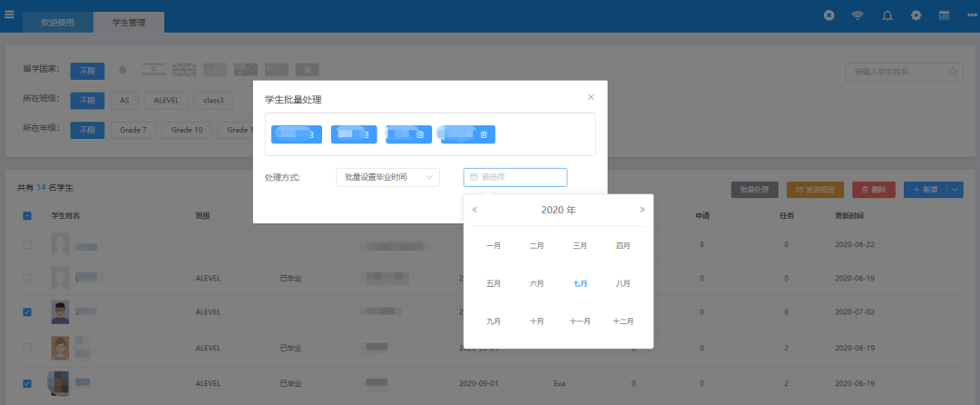
Task: Click the calendar icon in top bar
Action: click(x=944, y=15)
